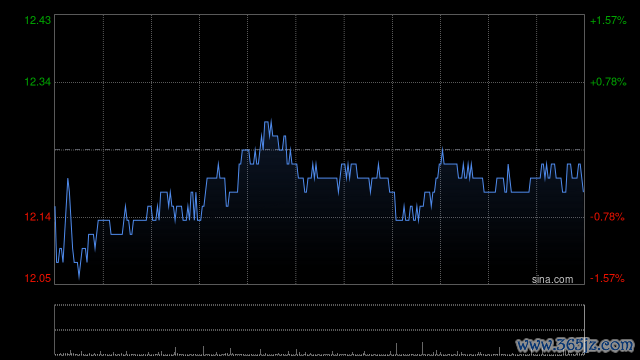The image size is (640, 360).
Task: Click the early sharp spike near market open
Action: [68, 179]
